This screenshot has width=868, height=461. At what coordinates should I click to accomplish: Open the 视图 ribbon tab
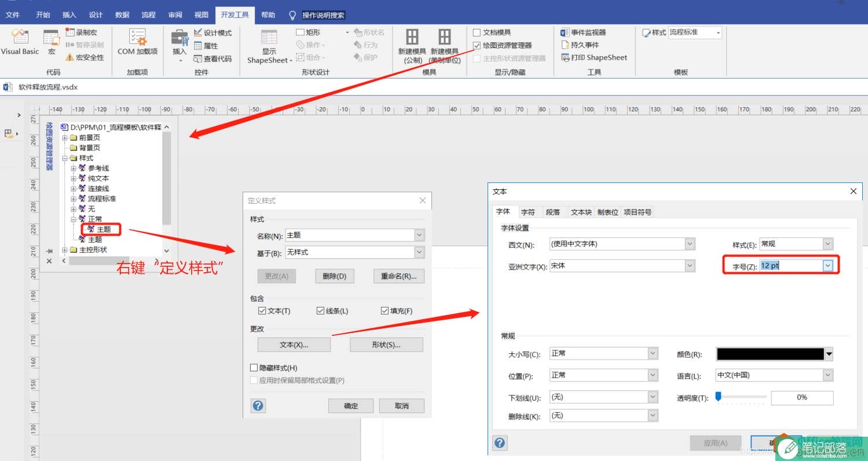[x=201, y=14]
